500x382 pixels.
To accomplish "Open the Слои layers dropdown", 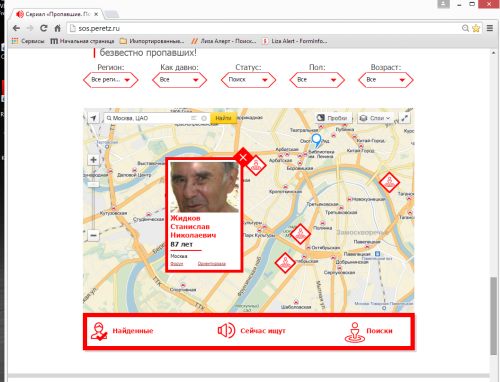I will coord(376,118).
